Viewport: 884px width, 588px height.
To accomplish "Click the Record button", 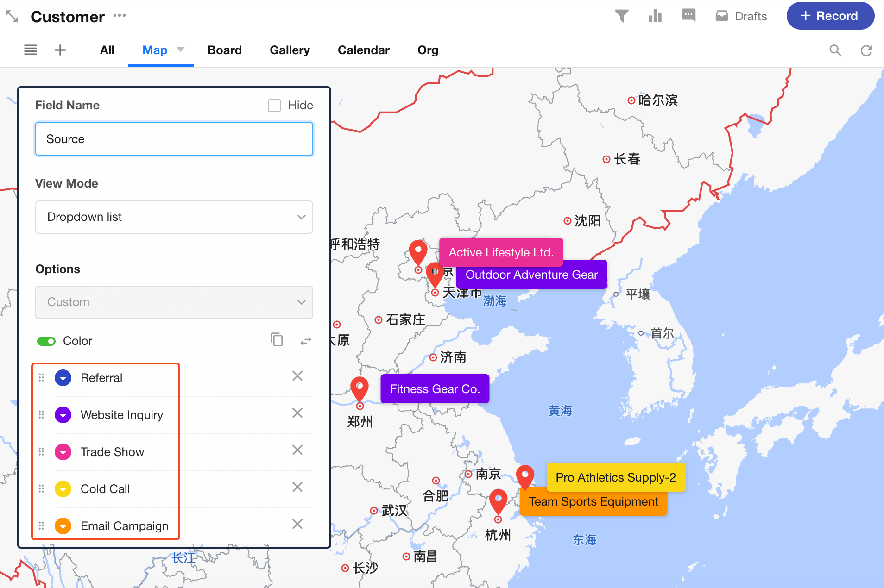I will coord(830,16).
